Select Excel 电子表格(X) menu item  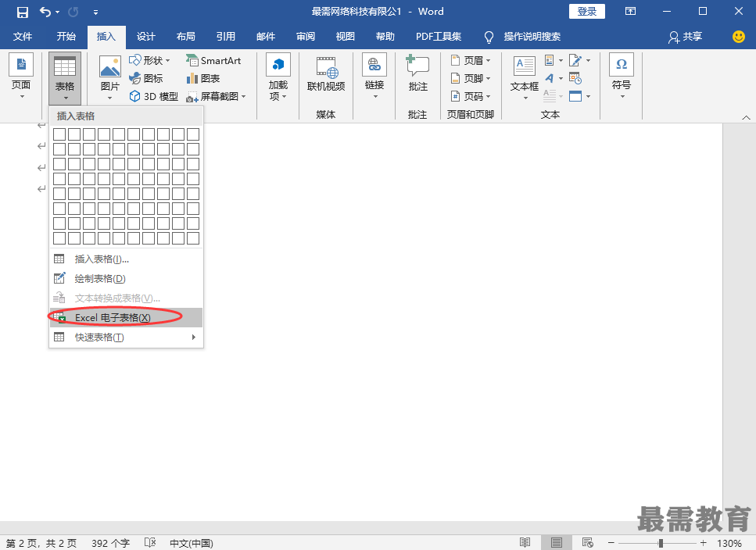[127, 318]
